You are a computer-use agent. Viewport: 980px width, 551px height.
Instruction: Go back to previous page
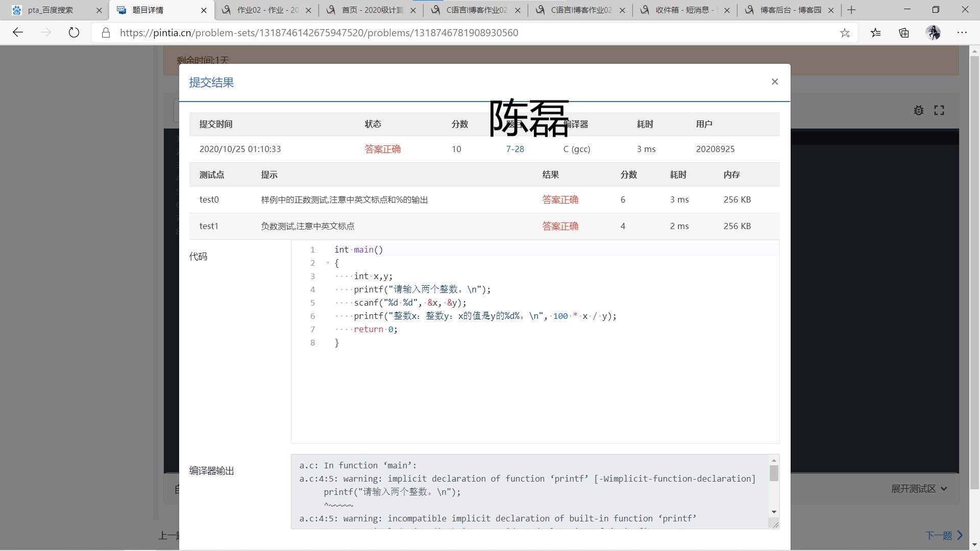18,33
